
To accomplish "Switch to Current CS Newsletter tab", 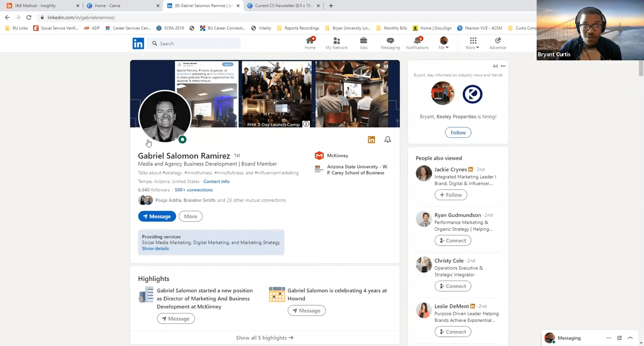I will [x=283, y=6].
